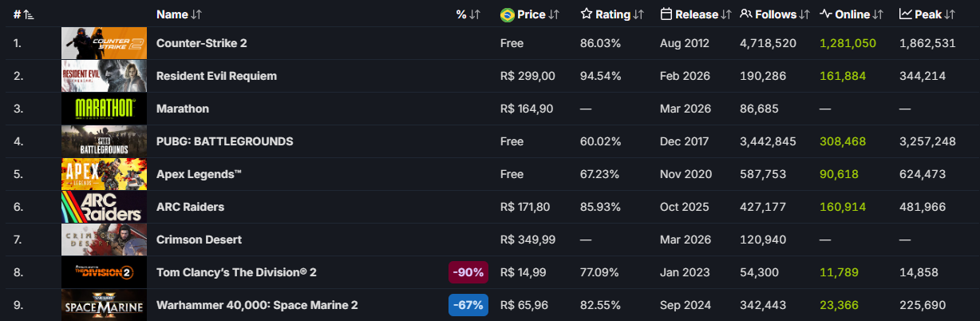Open the Resident Evil Requiem link
Viewport: 980px width, 321px height.
coord(216,76)
